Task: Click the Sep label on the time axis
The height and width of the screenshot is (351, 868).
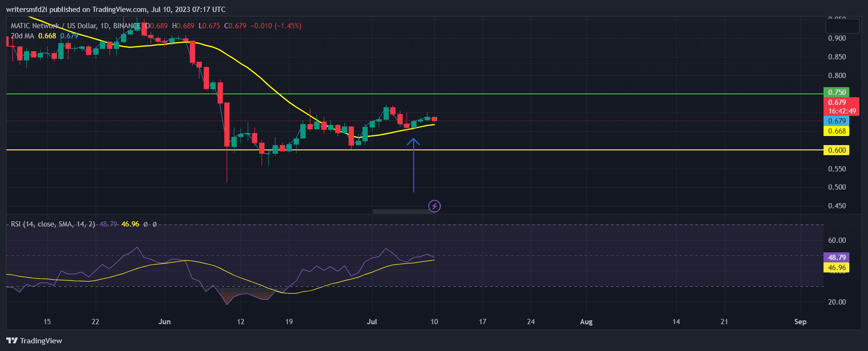Action: [x=800, y=322]
